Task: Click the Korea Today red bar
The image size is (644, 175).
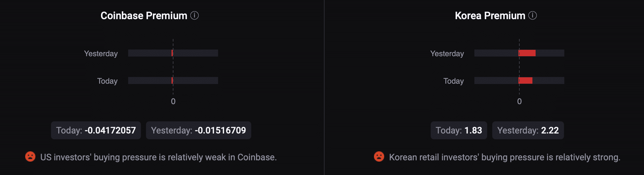Action: (525, 80)
